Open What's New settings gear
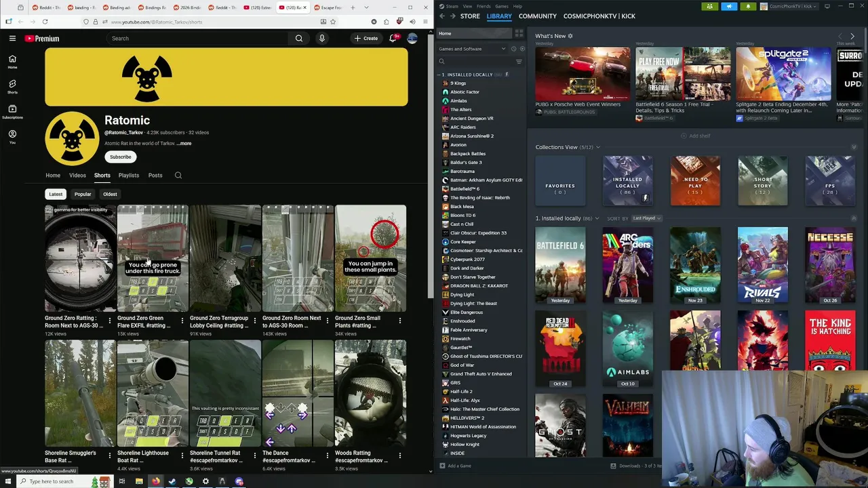The width and height of the screenshot is (868, 488). [x=570, y=36]
